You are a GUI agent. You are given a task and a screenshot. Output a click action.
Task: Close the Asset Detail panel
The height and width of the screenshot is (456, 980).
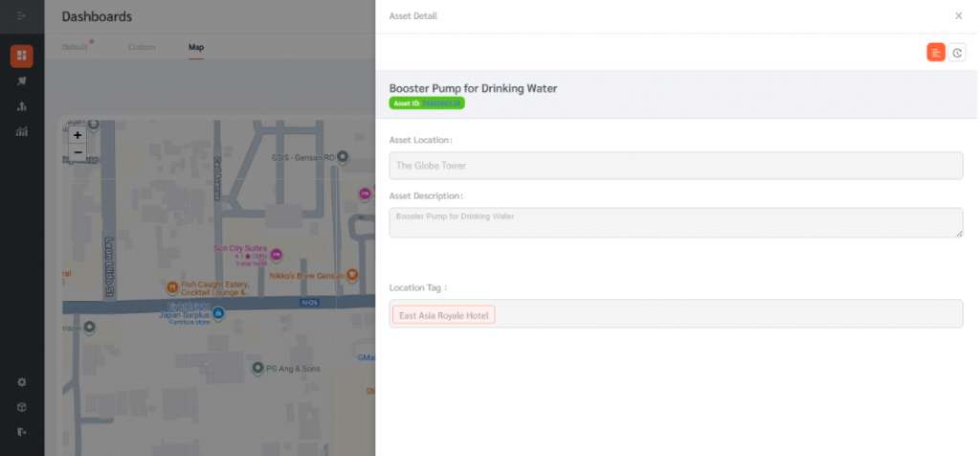point(958,16)
